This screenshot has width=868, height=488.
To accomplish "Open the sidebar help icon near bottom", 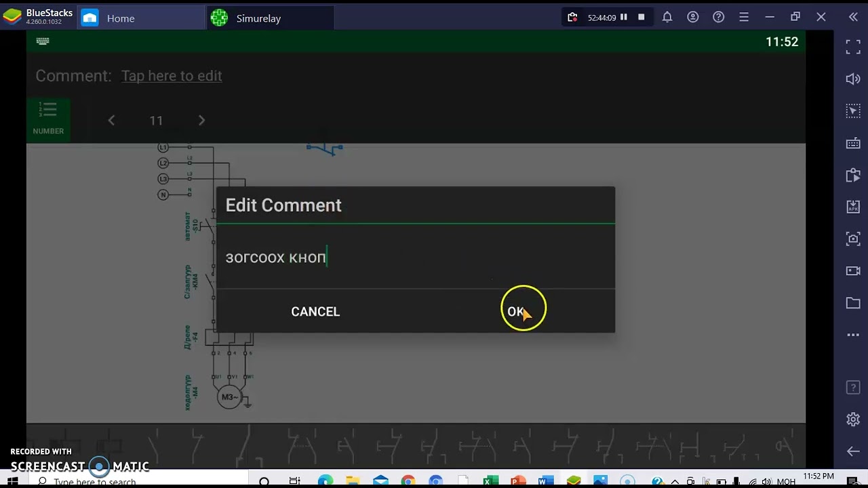I will pyautogui.click(x=853, y=388).
